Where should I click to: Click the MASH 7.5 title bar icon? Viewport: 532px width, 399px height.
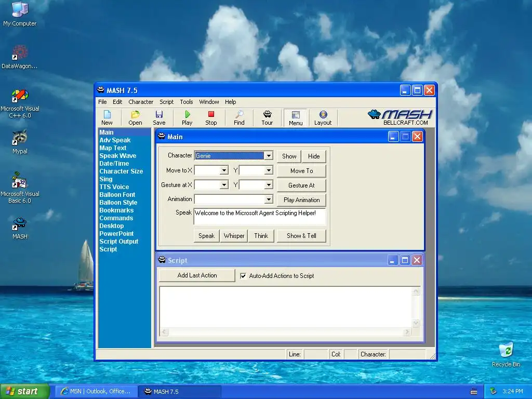[x=101, y=90]
